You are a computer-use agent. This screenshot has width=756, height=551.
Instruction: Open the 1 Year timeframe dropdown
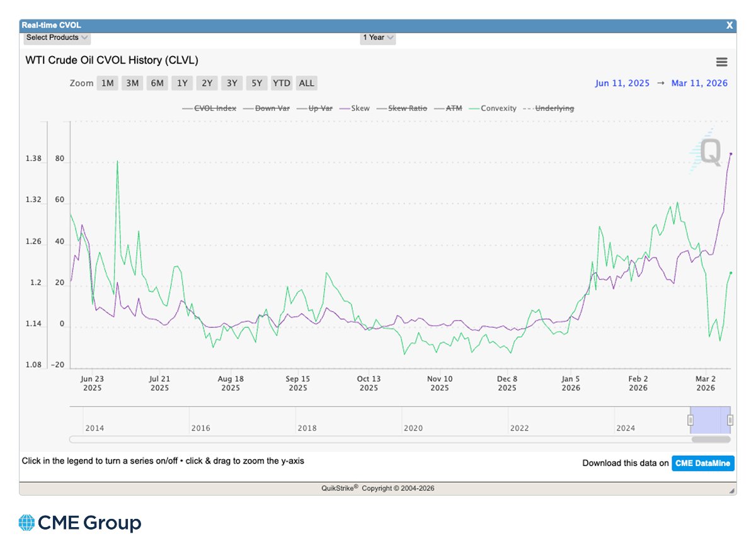(x=377, y=38)
